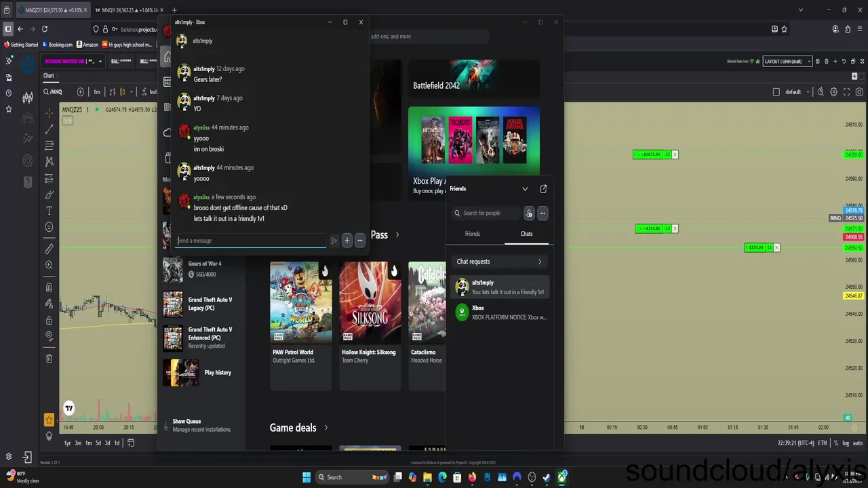The width and height of the screenshot is (868, 488).
Task: Open more options in Xbox chat input
Action: [360, 241]
